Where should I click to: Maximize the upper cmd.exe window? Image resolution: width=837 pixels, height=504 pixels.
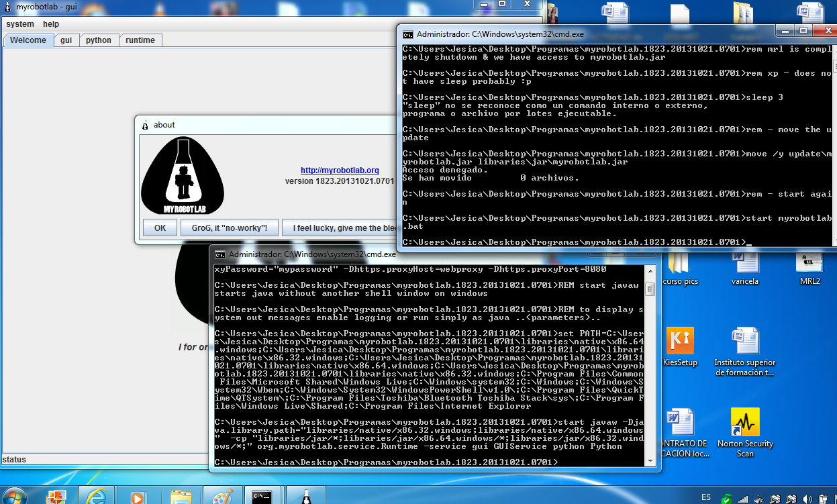[x=804, y=30]
